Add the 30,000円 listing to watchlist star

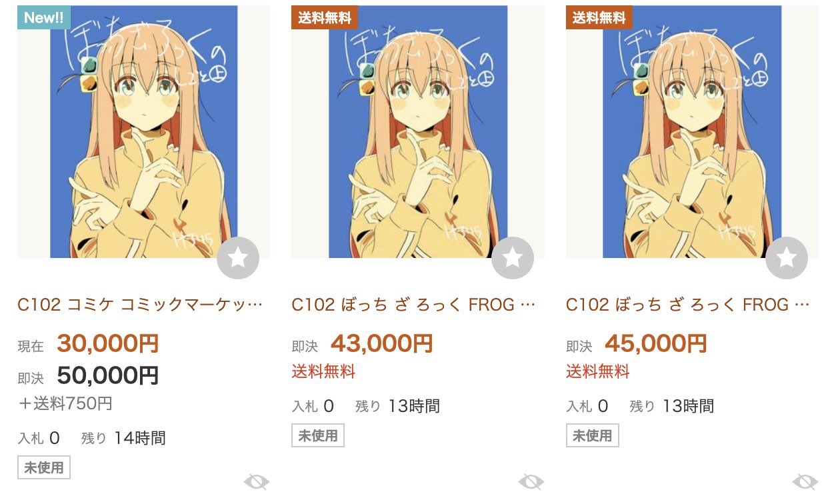click(x=238, y=257)
